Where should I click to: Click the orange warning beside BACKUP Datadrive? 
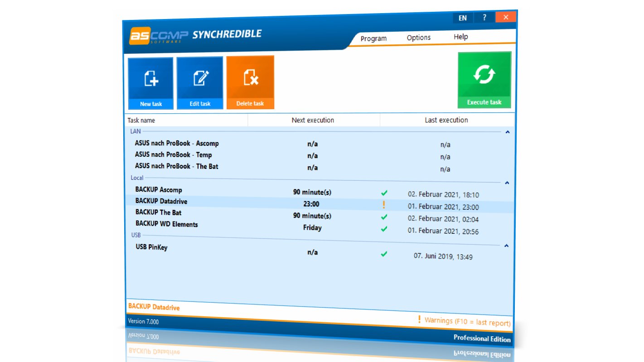[385, 204]
